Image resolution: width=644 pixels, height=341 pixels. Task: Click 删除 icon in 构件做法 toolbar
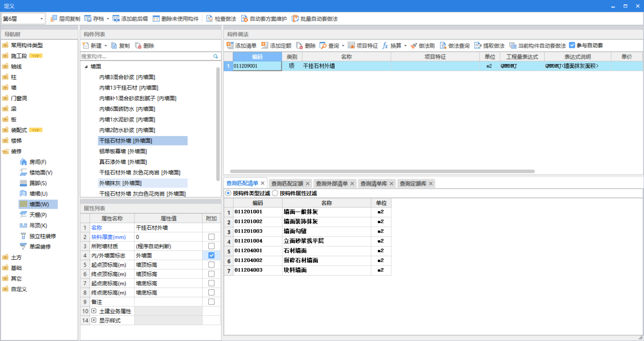coord(299,46)
